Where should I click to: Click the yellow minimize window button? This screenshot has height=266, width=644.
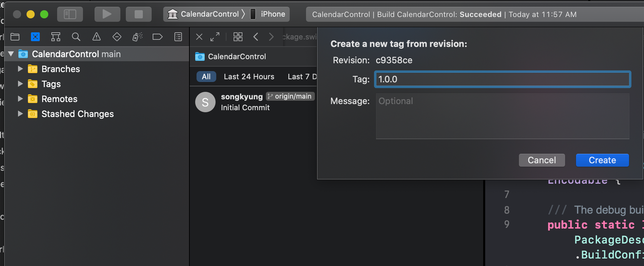coord(30,14)
